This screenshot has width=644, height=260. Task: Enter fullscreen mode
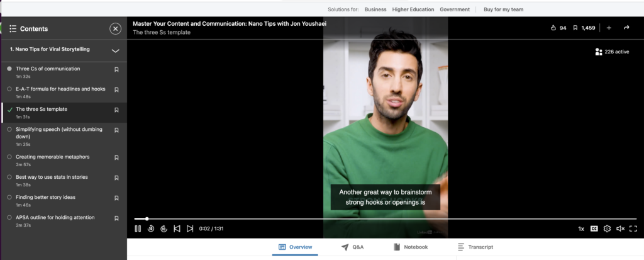point(633,229)
